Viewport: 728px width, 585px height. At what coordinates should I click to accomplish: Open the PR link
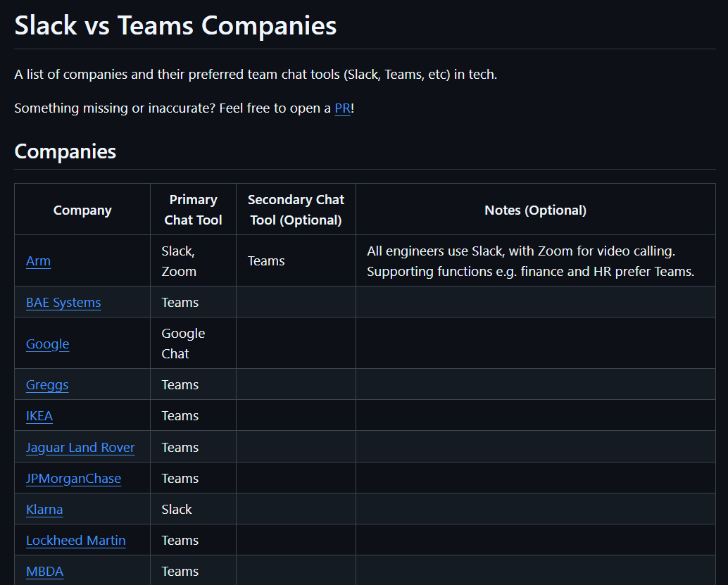[342, 108]
